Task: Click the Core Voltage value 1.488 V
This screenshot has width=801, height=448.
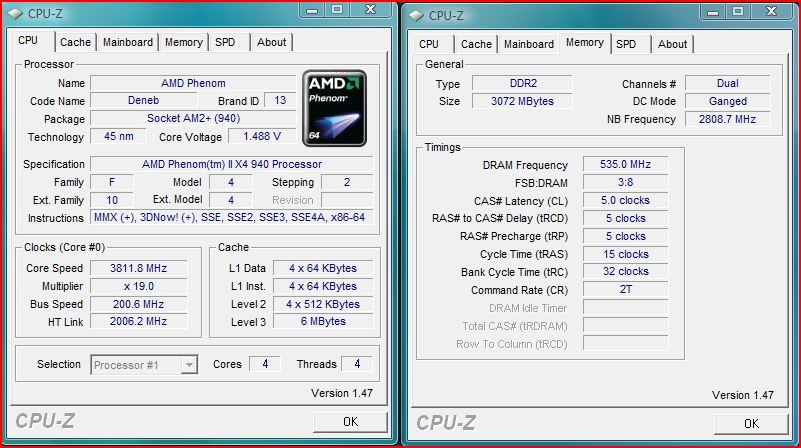Action: 262,136
